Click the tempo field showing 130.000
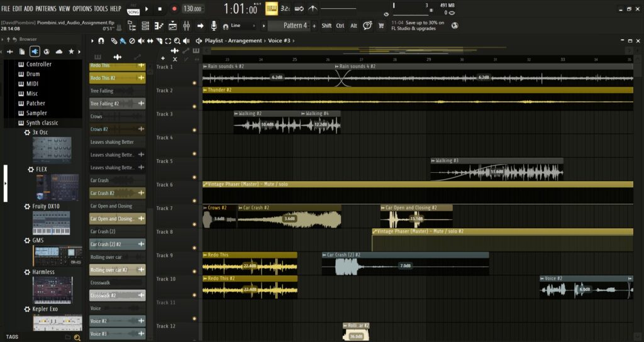The height and width of the screenshot is (342, 644). pos(193,9)
